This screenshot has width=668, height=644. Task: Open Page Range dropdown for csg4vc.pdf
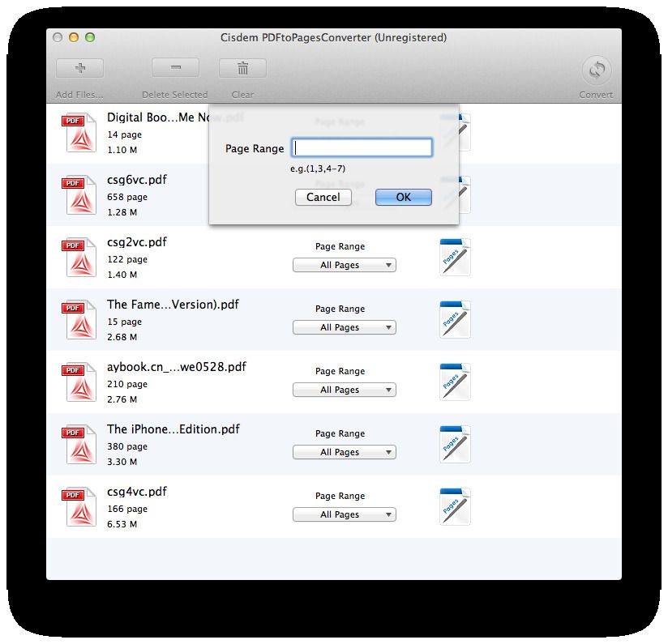(x=344, y=514)
